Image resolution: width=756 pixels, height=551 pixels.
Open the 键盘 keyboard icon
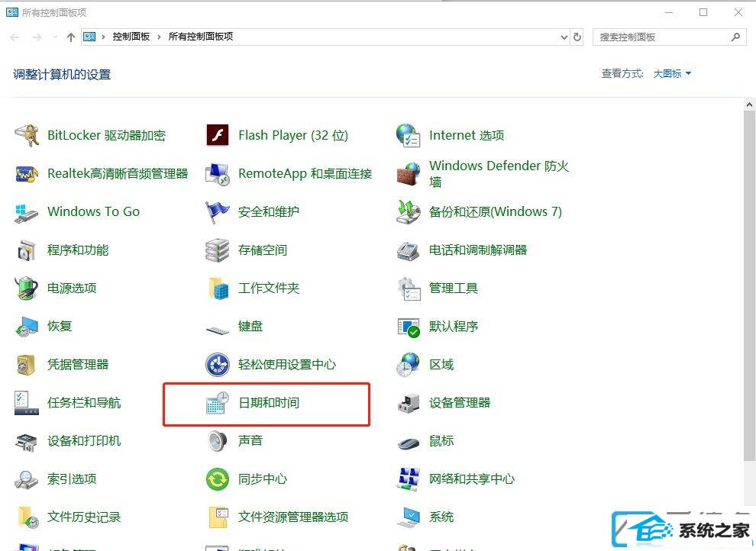pyautogui.click(x=218, y=330)
